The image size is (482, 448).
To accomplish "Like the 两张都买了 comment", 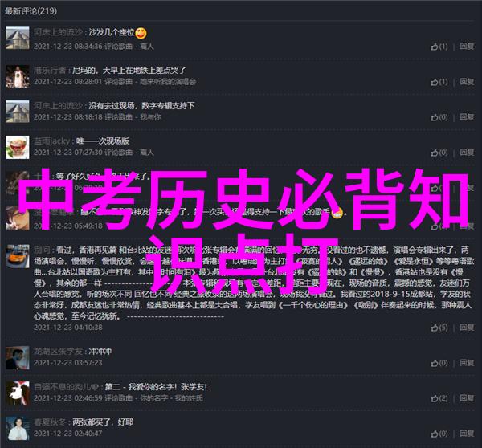I will 439,434.
